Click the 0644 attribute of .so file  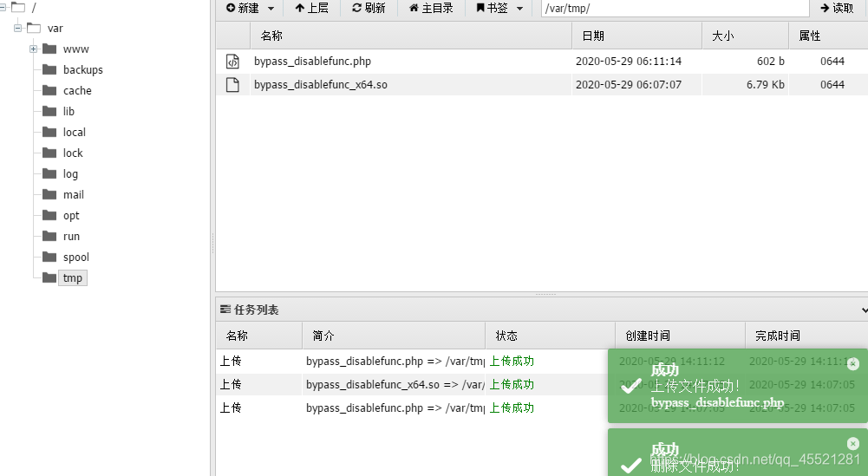click(832, 85)
